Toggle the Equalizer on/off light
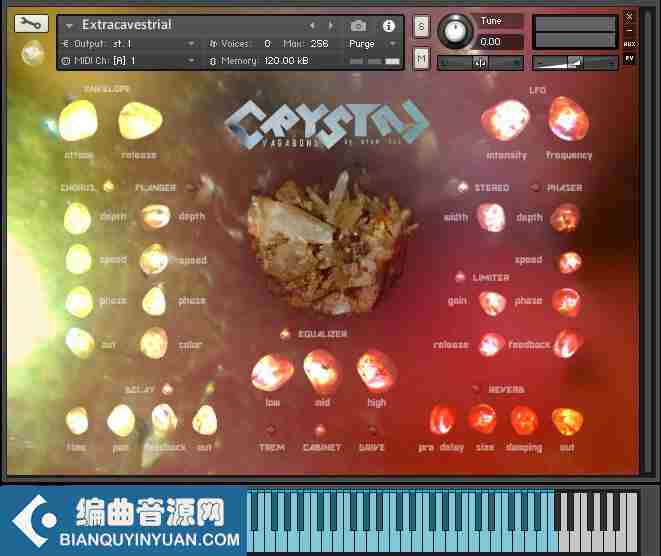Image resolution: width=661 pixels, height=556 pixels. pyautogui.click(x=285, y=334)
